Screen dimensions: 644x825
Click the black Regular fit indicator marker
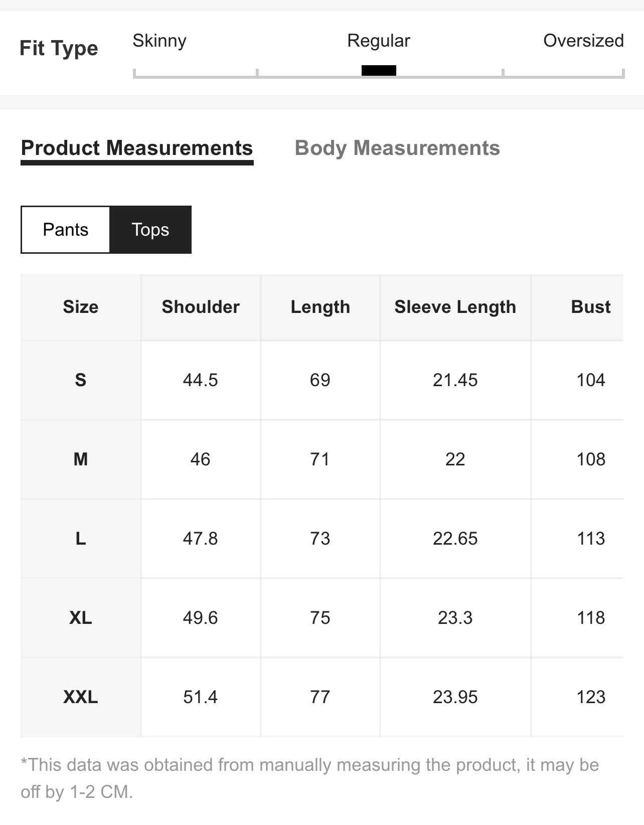pyautogui.click(x=379, y=70)
